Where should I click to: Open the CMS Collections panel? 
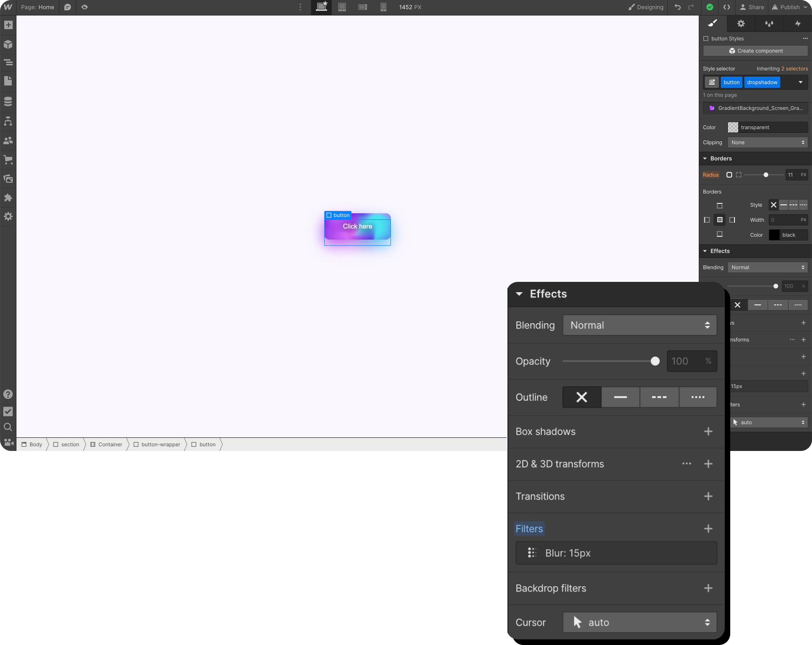click(x=8, y=101)
